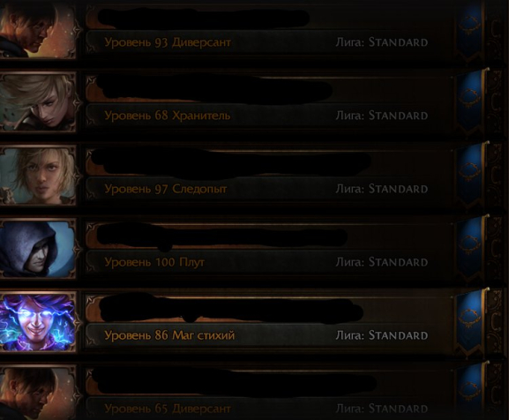The image size is (509, 420).
Task: Click blue league banner beside Следопыт row
Action: coord(469,175)
